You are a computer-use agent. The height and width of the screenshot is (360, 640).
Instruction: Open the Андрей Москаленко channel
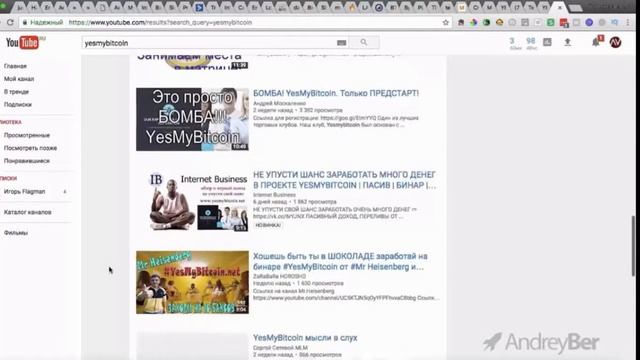click(280, 103)
